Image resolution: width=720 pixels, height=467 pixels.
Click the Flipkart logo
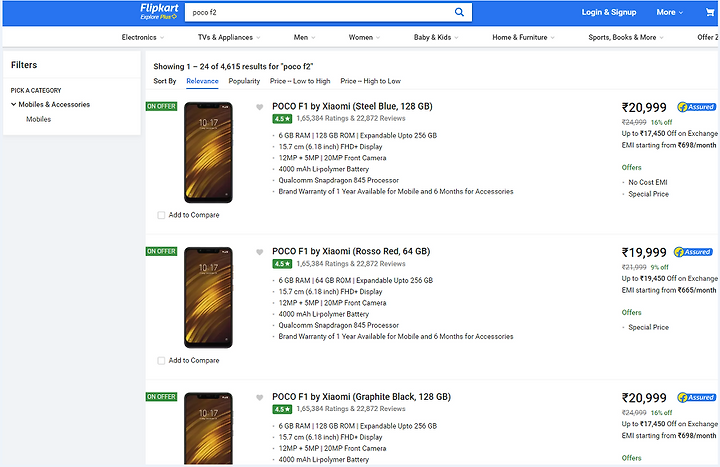click(x=159, y=8)
